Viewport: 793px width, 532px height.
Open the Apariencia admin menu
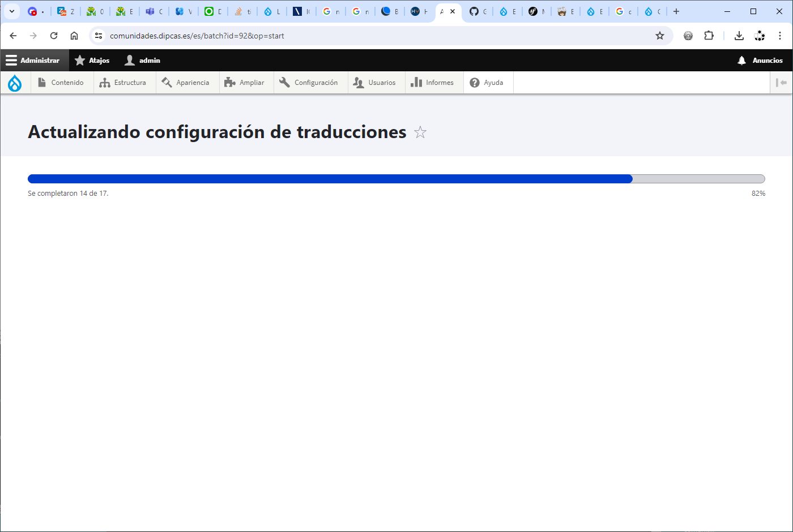pyautogui.click(x=186, y=83)
